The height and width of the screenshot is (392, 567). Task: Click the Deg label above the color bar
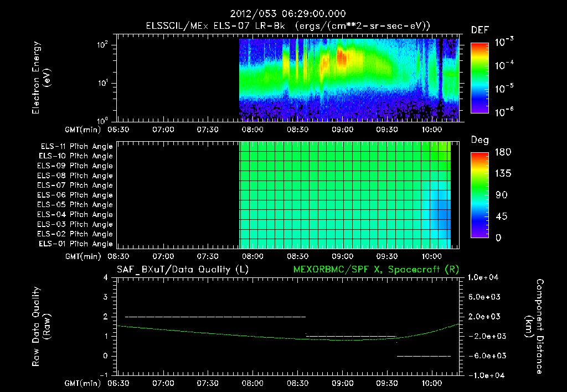click(x=480, y=140)
